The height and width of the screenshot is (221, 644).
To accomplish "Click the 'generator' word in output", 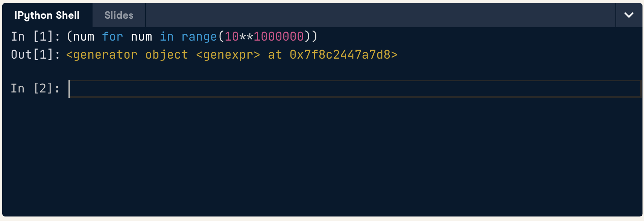I will coord(105,54).
